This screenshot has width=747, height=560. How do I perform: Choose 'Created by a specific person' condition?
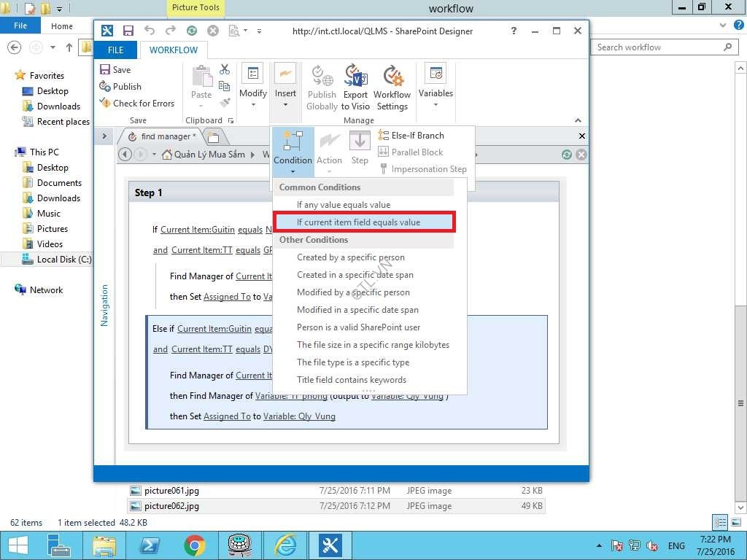350,257
